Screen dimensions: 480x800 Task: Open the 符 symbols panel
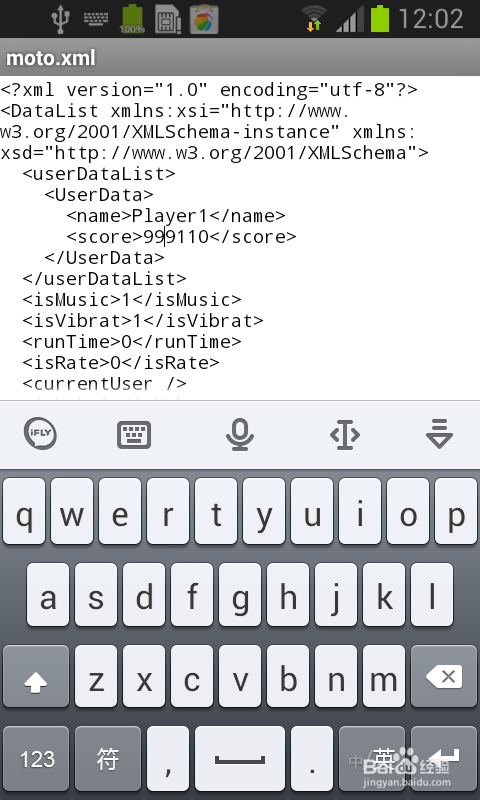click(x=108, y=758)
